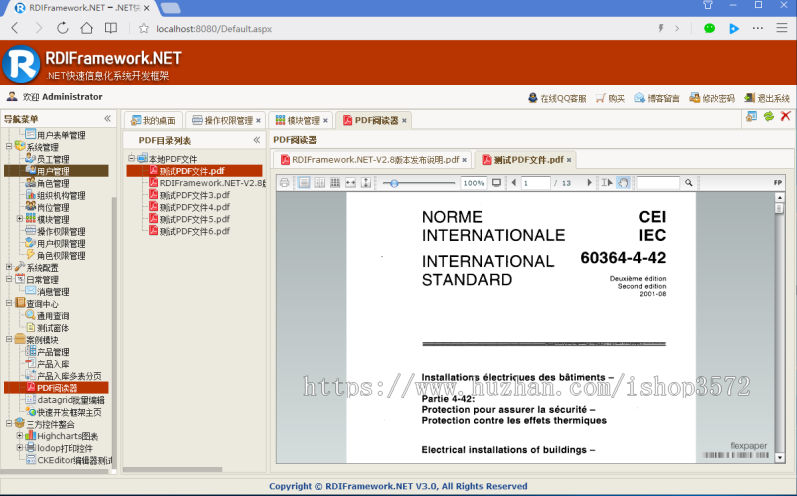Open 消息管理 in navigation tree

click(53, 292)
